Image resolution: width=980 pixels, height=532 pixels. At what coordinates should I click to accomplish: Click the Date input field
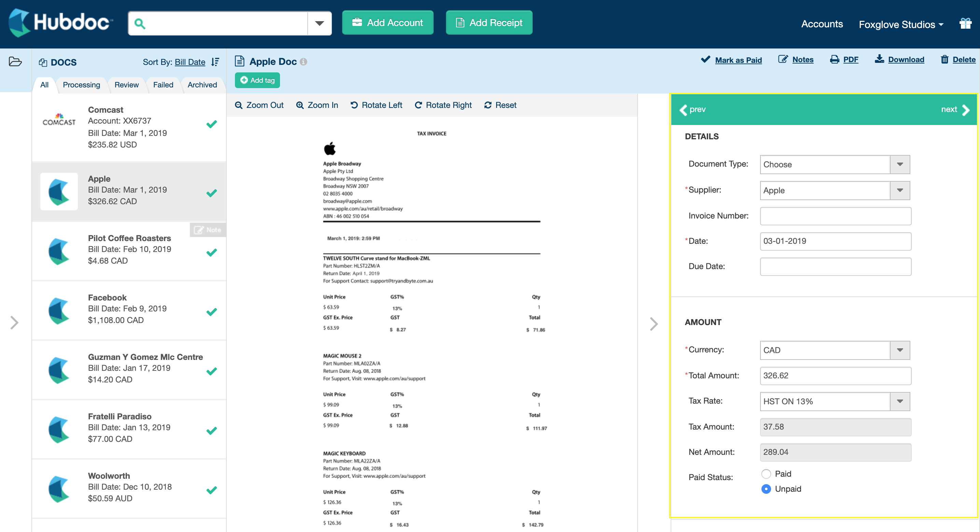coord(836,241)
